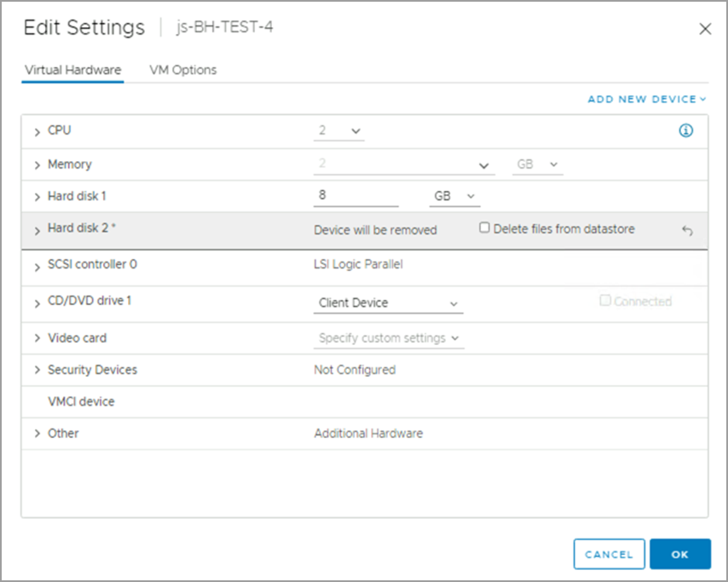Open the Add New Device menu
This screenshot has width=728, height=582.
click(647, 100)
